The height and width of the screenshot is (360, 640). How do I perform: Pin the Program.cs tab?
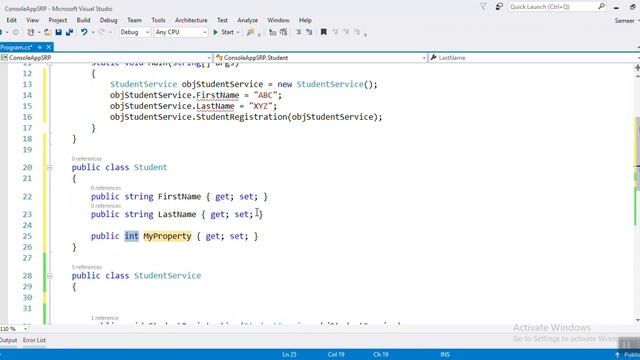click(40, 47)
